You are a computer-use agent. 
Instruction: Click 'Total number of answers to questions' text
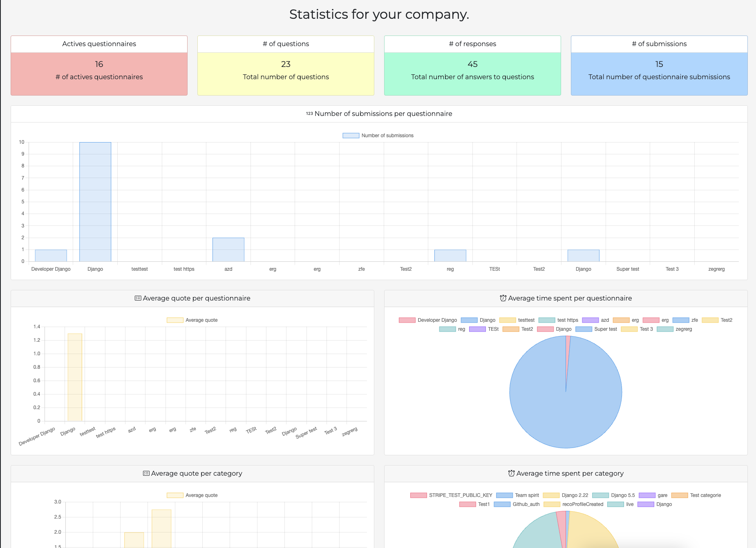click(472, 77)
